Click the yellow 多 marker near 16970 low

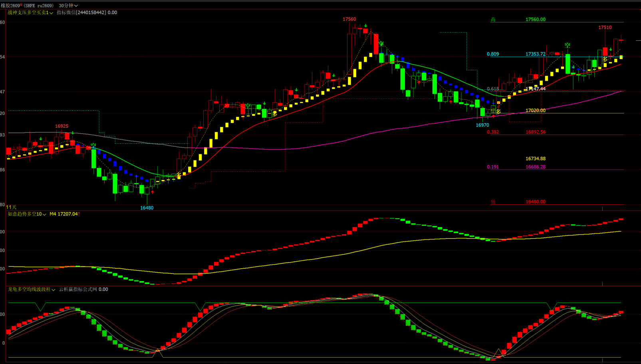pos(498,112)
